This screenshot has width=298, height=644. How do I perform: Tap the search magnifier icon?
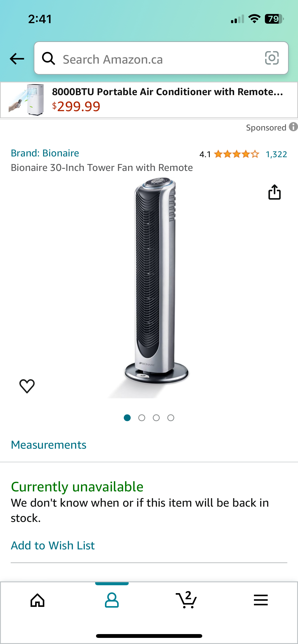[x=48, y=58]
